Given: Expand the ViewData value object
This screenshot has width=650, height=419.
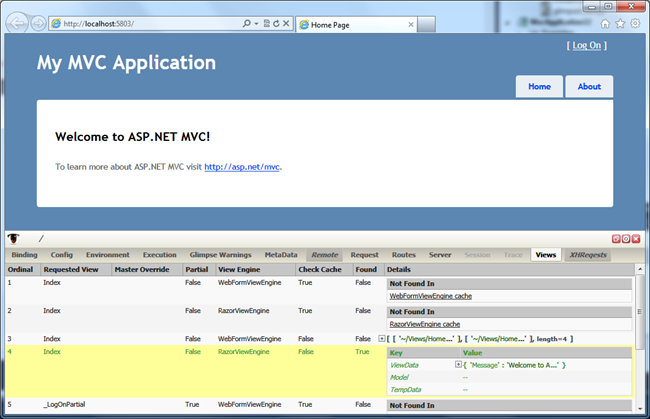Looking at the screenshot, I should click(458, 365).
